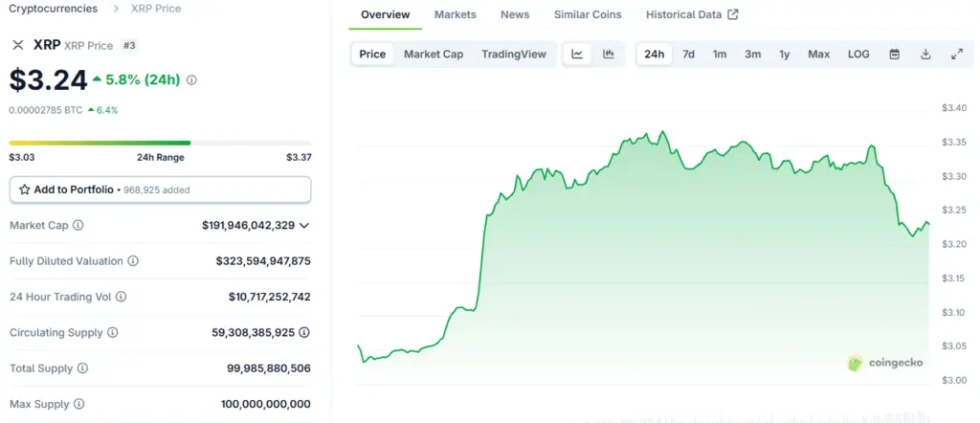Screen dimensions: 980x423
Task: Switch to the Markets tab
Action: (455, 14)
